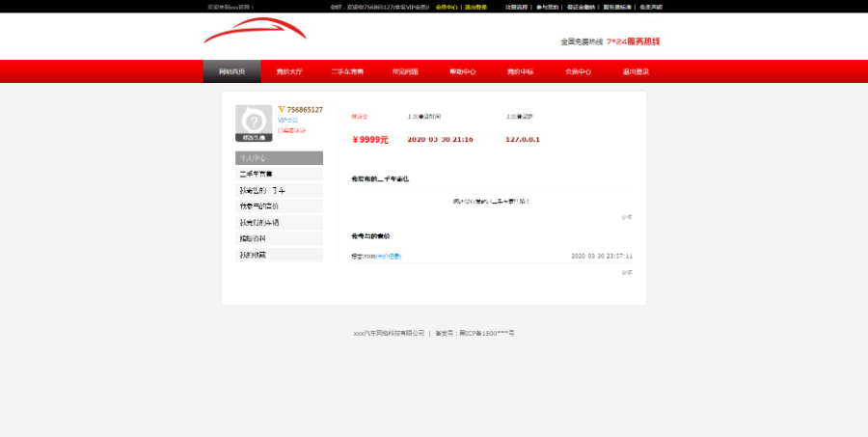Viewport: 868px width, 437px height.
Task: Click 退出登录 in the red navigation bar
Action: click(636, 71)
